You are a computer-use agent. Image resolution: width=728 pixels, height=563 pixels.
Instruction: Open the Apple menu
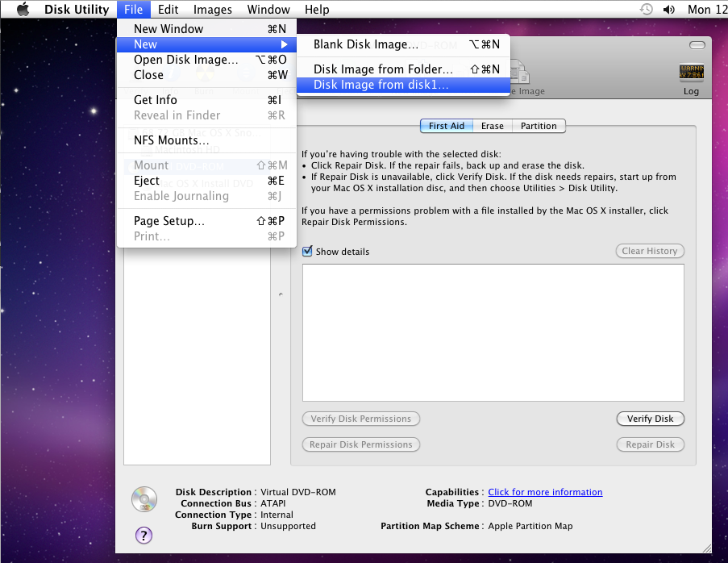point(23,10)
